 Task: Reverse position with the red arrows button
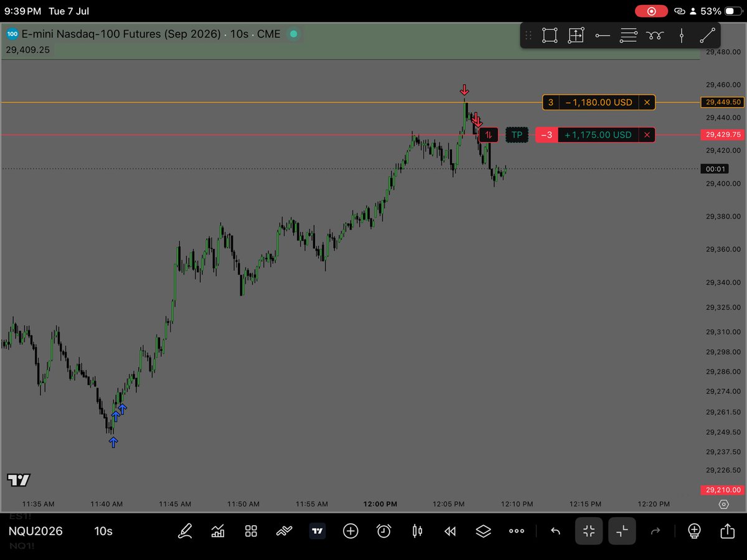489,135
